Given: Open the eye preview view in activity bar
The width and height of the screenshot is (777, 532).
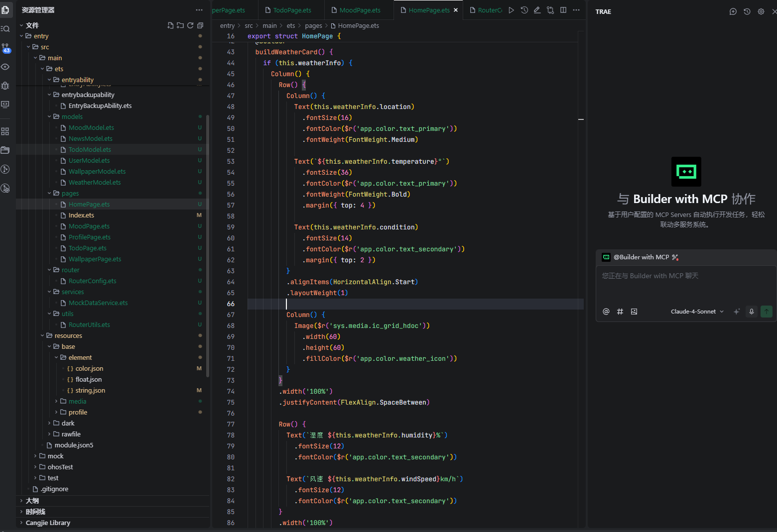Looking at the screenshot, I should click(x=5, y=67).
